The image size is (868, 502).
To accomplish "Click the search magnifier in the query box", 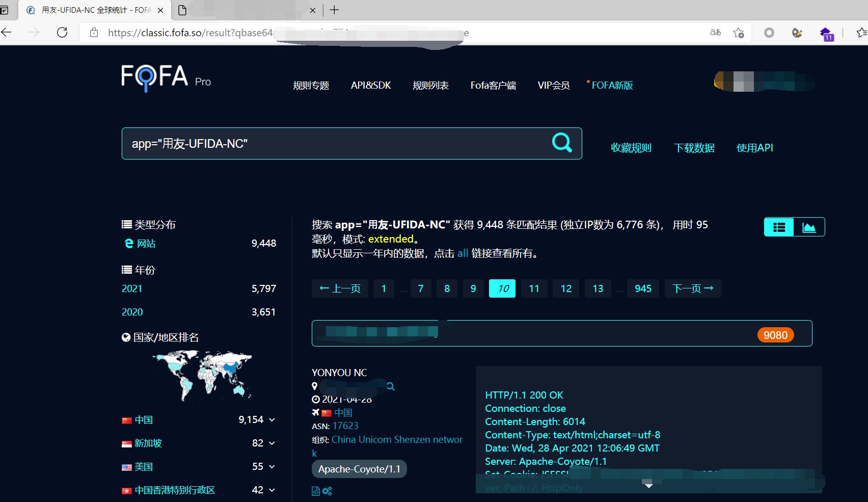I will pyautogui.click(x=561, y=143).
